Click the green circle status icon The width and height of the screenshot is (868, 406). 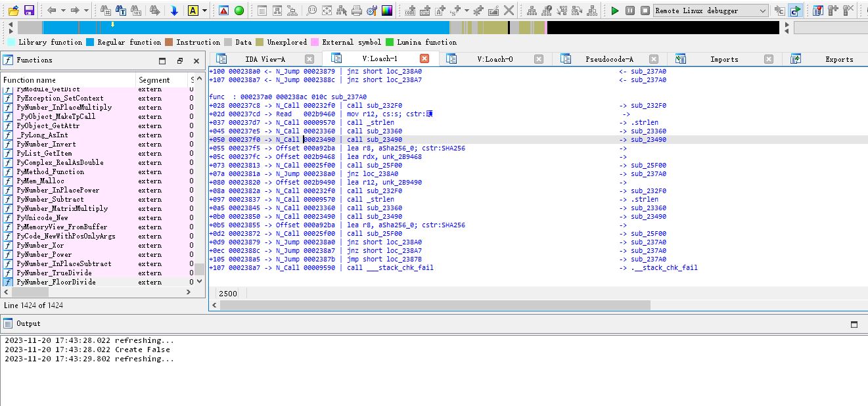[239, 11]
